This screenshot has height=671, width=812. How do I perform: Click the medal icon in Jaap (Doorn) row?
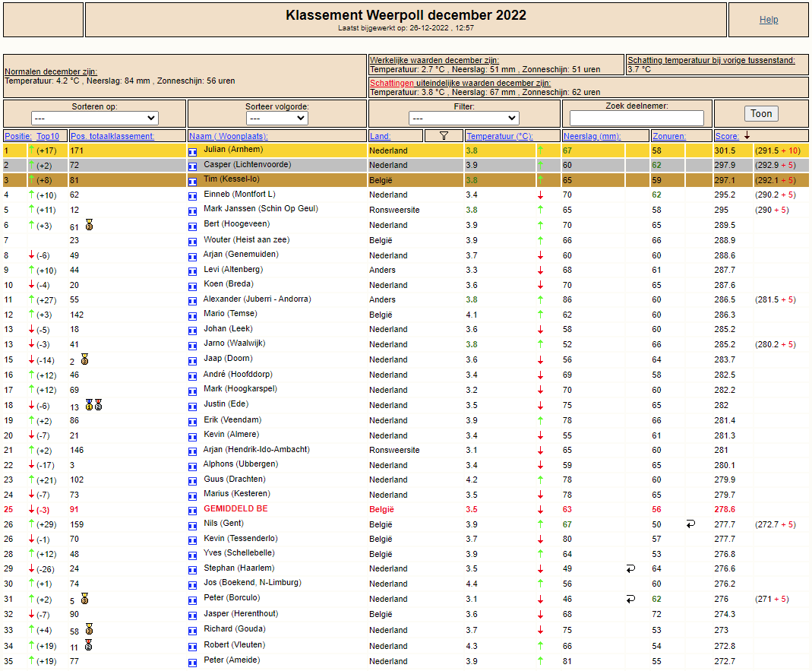pos(84,359)
